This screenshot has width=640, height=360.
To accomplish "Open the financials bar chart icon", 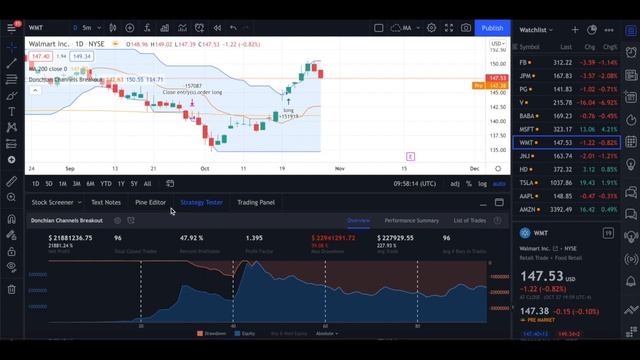I will point(164,28).
